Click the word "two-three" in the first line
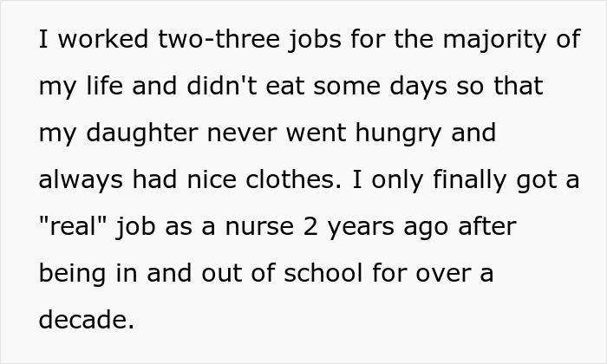 click(200, 41)
